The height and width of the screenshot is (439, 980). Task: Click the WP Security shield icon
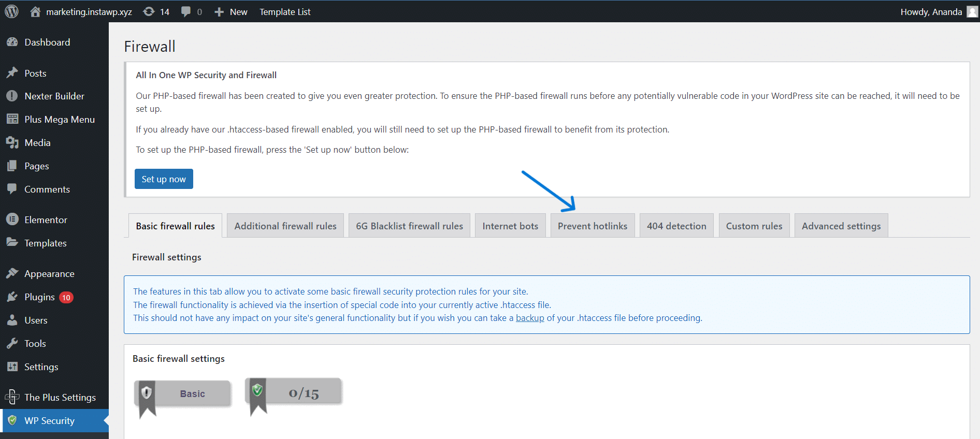tap(12, 420)
